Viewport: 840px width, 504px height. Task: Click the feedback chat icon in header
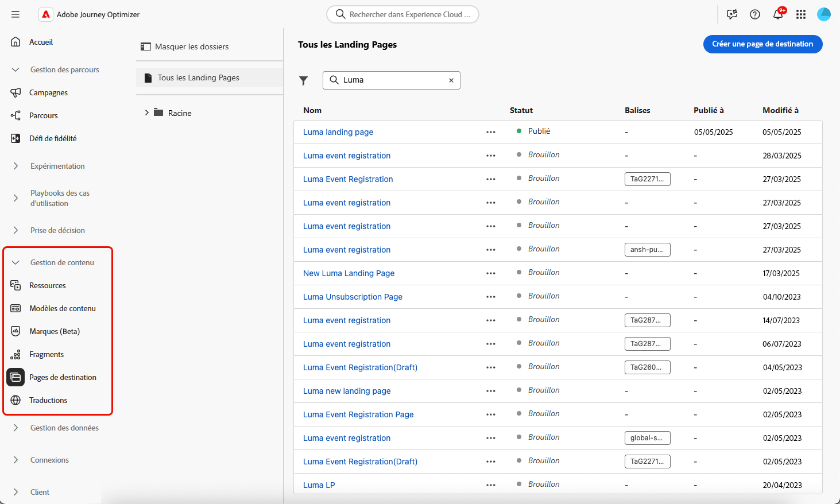[x=732, y=14]
